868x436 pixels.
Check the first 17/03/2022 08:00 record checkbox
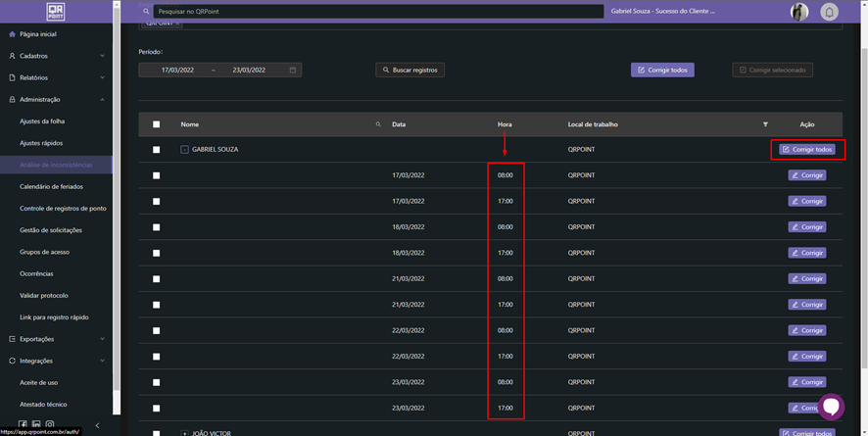pos(156,175)
